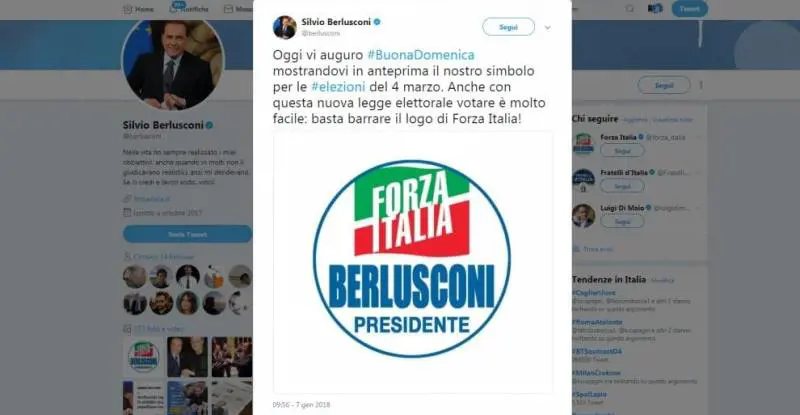The image size is (800, 415).
Task: Open the profile options three-dot menu
Action: [701, 85]
